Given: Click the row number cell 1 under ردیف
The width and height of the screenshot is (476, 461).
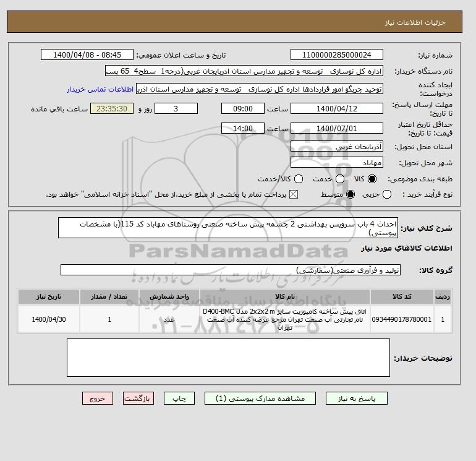Looking at the screenshot, I should point(443,319).
